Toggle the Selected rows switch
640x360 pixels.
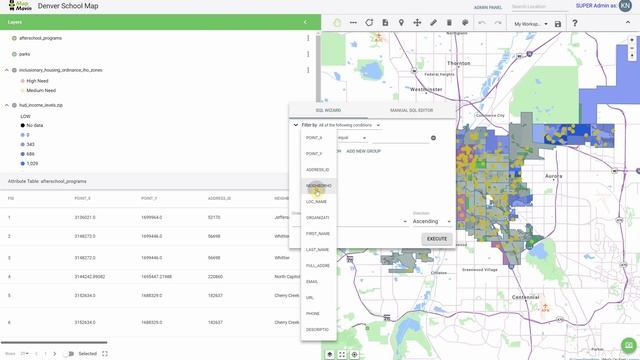pyautogui.click(x=69, y=353)
